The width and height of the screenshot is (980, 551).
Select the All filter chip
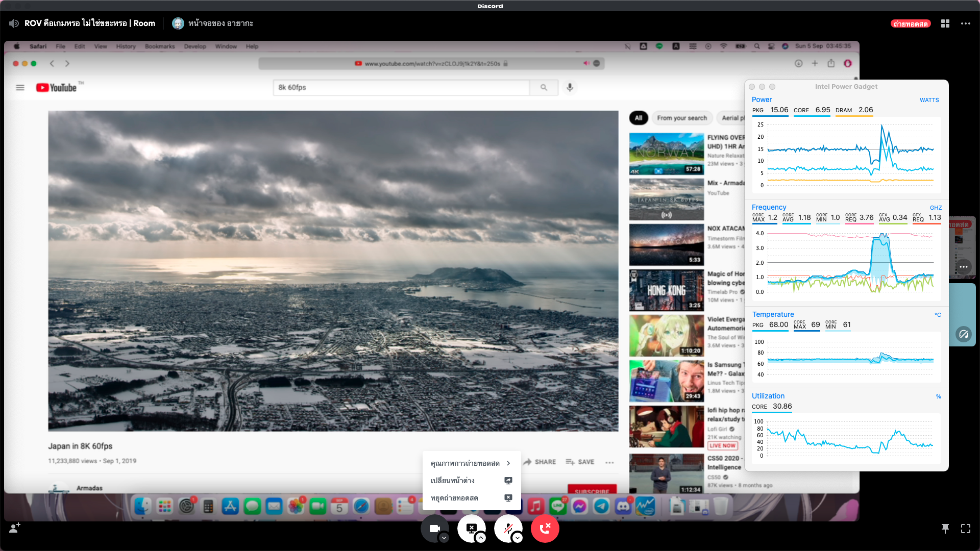point(638,118)
